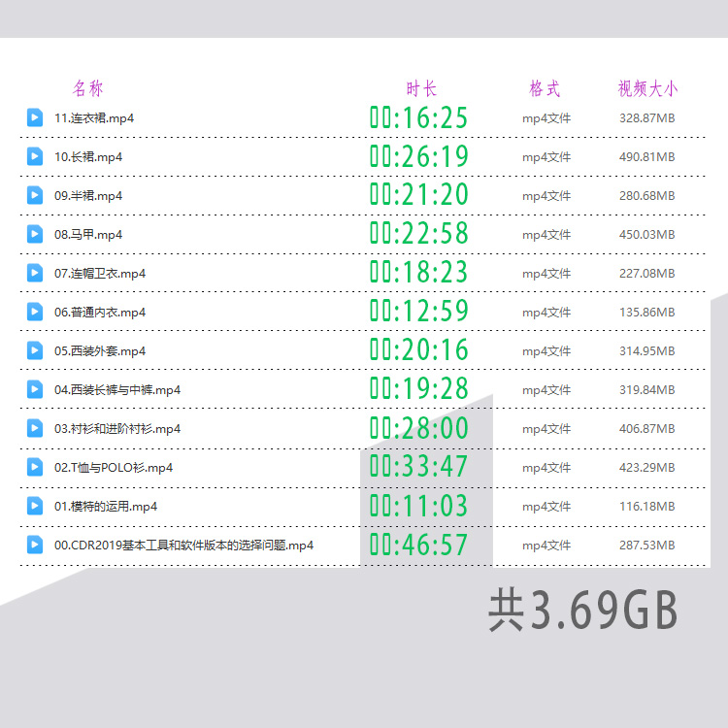
Task: Click the video icon beside 02.T恤与POLO衫.mp4
Action: click(35, 467)
